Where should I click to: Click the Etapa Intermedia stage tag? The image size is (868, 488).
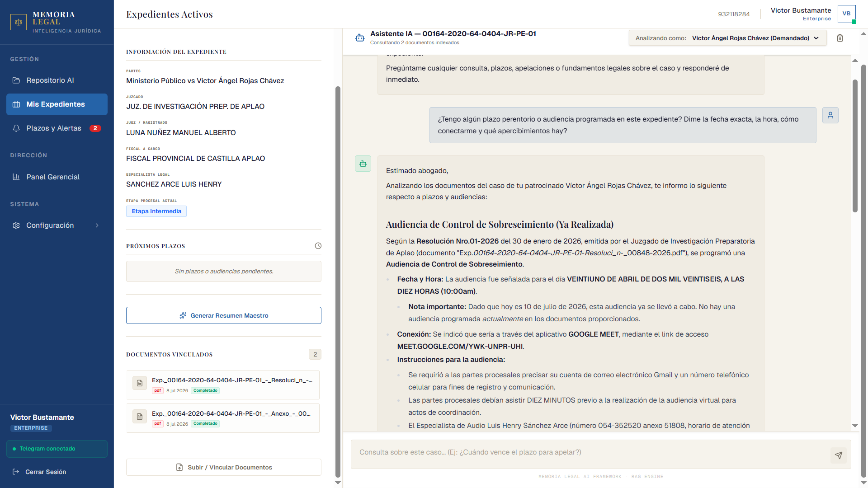[x=156, y=211]
